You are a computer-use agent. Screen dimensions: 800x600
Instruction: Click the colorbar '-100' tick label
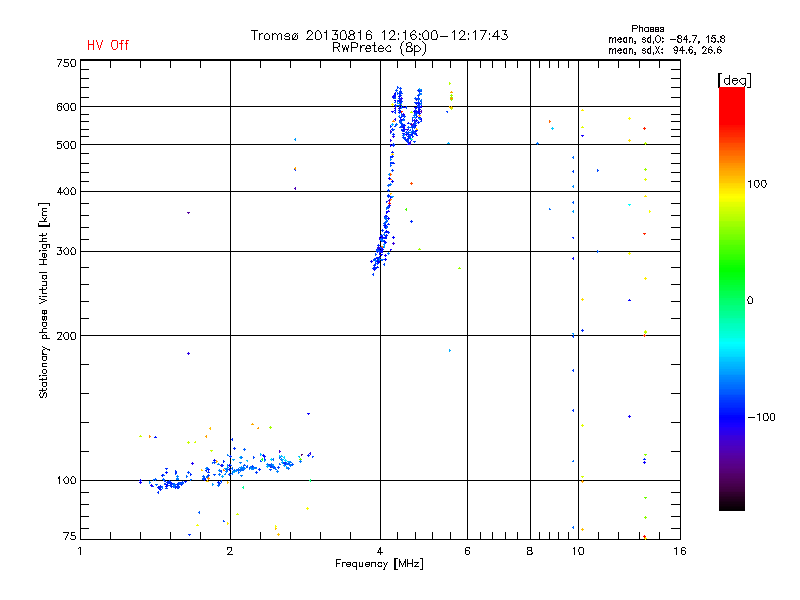coord(761,417)
